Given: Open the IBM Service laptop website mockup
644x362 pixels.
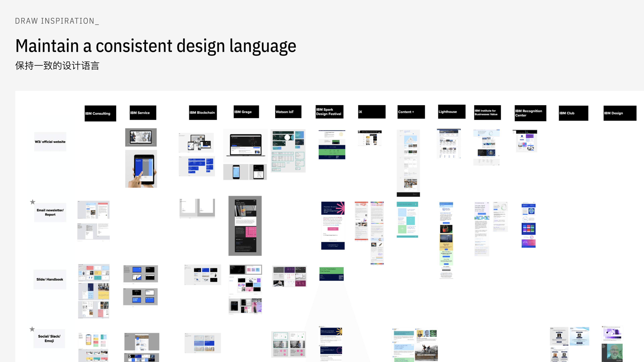Looking at the screenshot, I should pos(141,137).
